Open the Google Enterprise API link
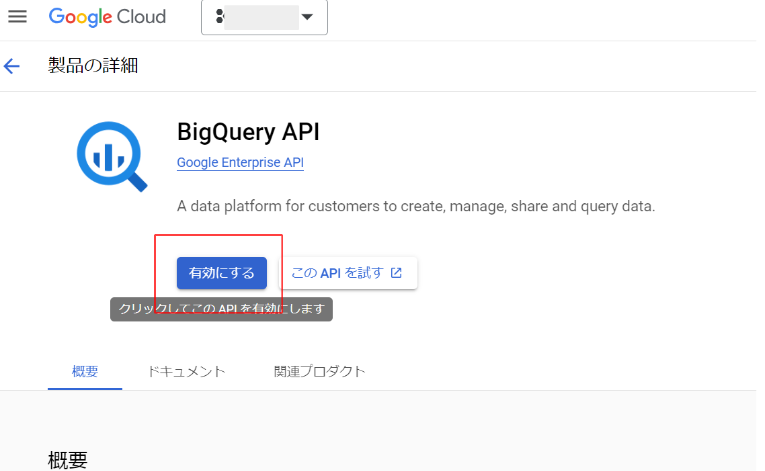Viewport: 765px width, 471px height. pyautogui.click(x=240, y=163)
